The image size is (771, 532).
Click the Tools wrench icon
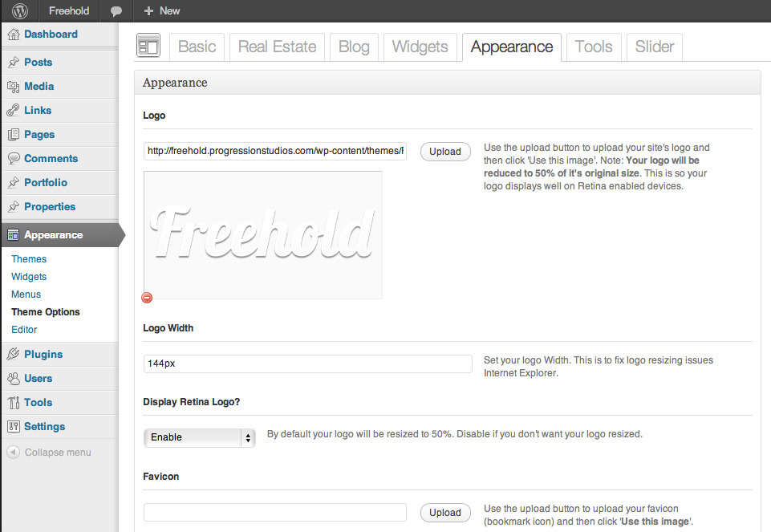[x=14, y=402]
